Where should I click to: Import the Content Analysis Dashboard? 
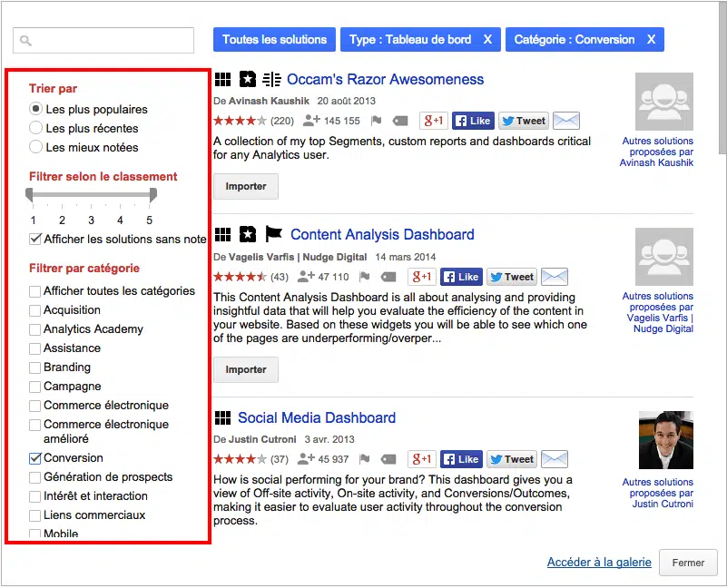click(x=246, y=369)
